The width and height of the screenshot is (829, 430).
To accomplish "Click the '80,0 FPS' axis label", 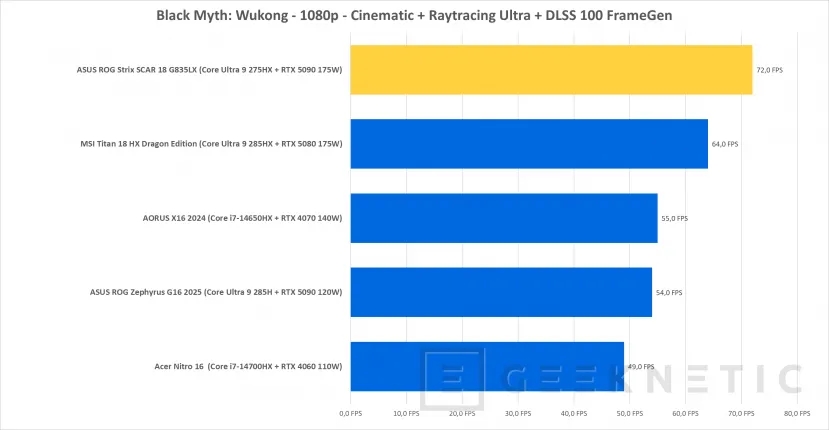I will tap(797, 414).
